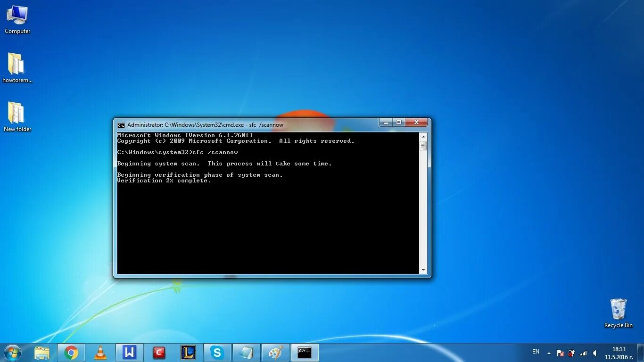This screenshot has height=362, width=644.
Task: Open Sticky Notes from the taskbar
Action: (247, 352)
